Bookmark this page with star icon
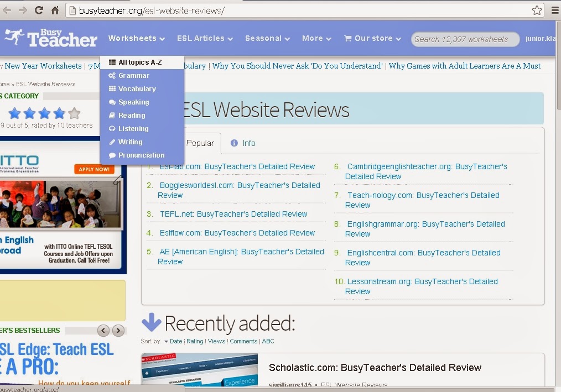This screenshot has height=392, width=561. pyautogui.click(x=537, y=11)
